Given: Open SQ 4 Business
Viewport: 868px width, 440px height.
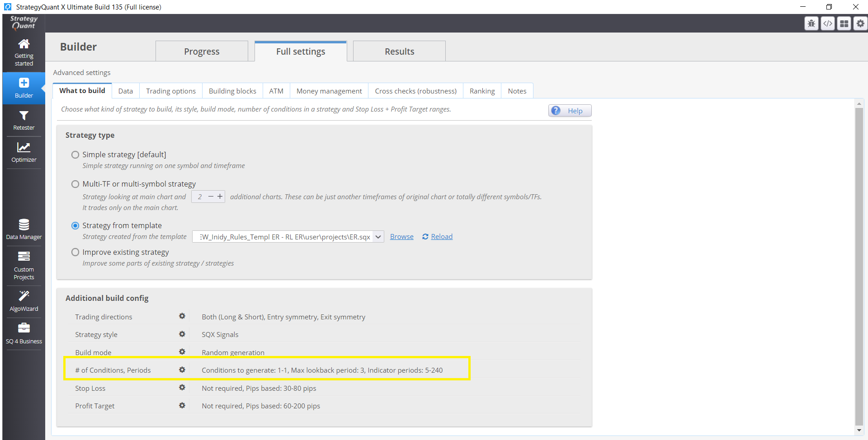Looking at the screenshot, I should (x=24, y=333).
